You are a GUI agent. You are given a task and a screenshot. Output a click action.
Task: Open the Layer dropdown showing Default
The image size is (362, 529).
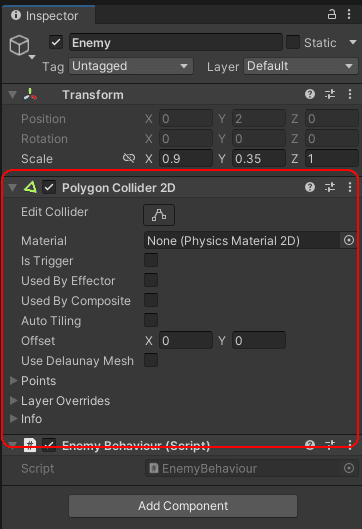pyautogui.click(x=301, y=66)
